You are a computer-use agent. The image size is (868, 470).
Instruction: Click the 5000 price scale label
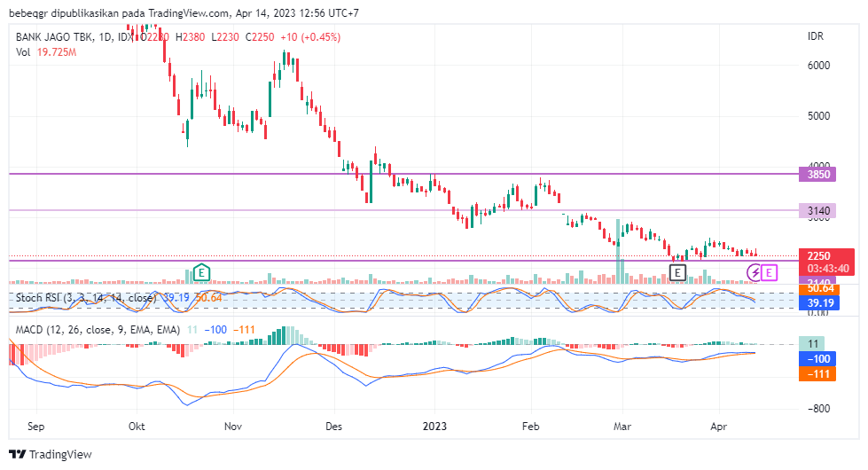point(818,116)
